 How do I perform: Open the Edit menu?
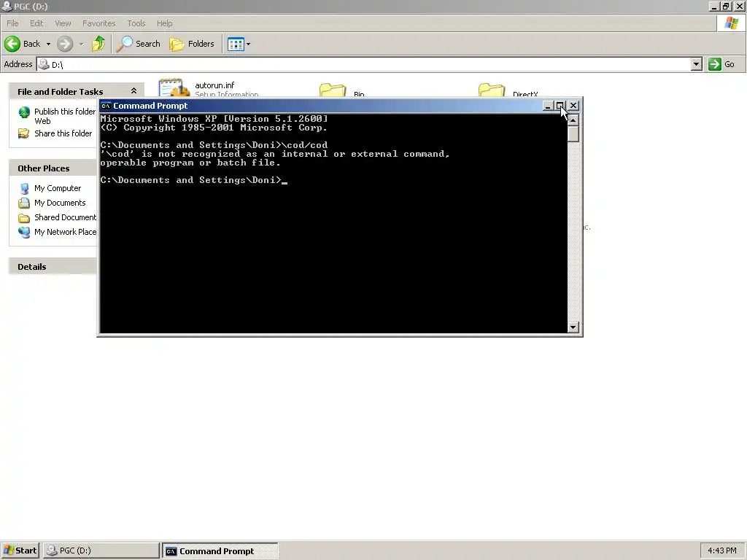36,23
